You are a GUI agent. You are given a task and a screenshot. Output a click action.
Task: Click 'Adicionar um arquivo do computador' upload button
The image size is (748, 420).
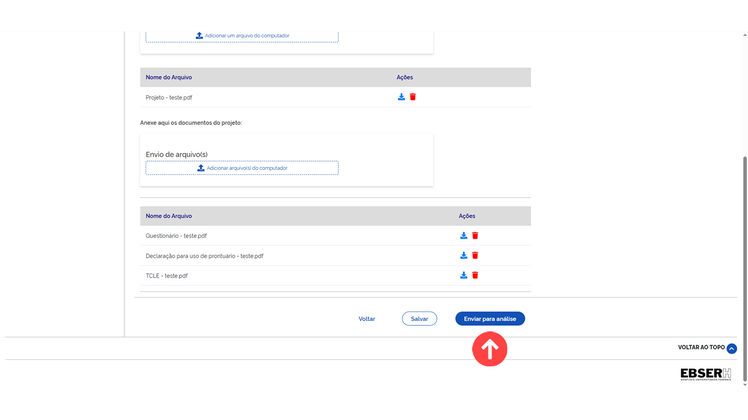(x=242, y=36)
